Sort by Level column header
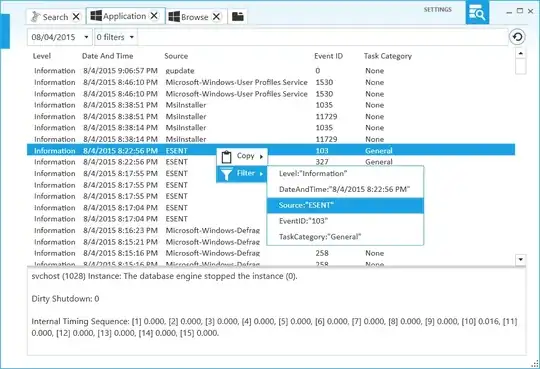Screen dimensions: 540x369 (42, 56)
